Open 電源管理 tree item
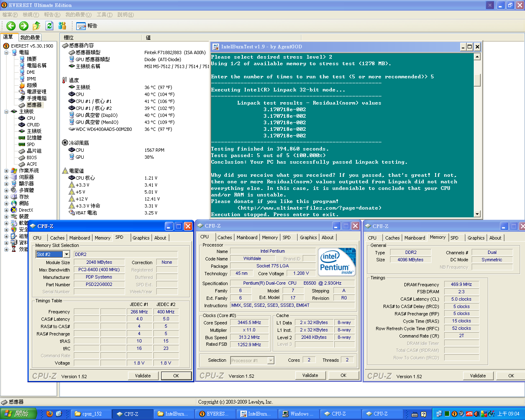The width and height of the screenshot is (525, 420). click(37, 92)
